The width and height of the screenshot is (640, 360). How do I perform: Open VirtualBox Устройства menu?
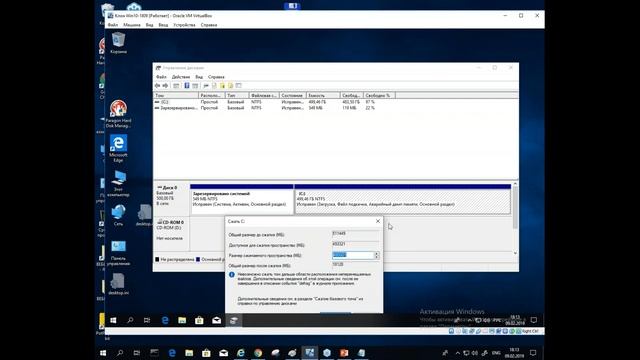point(184,25)
